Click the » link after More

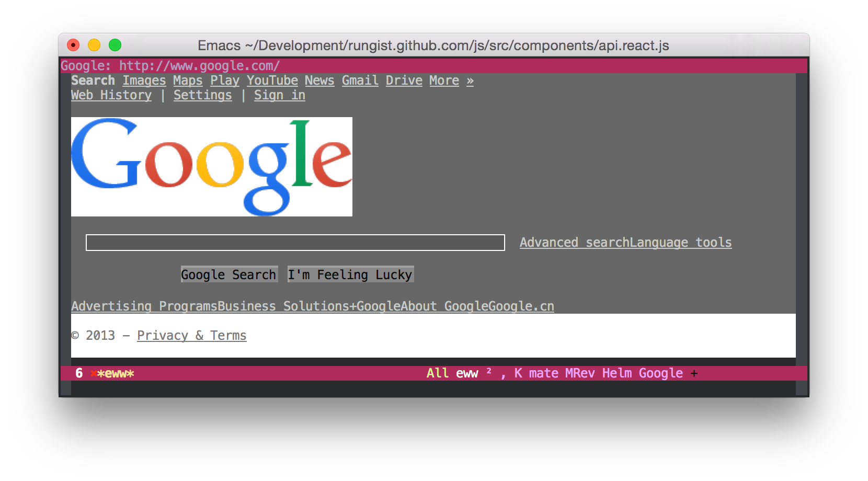coord(470,81)
